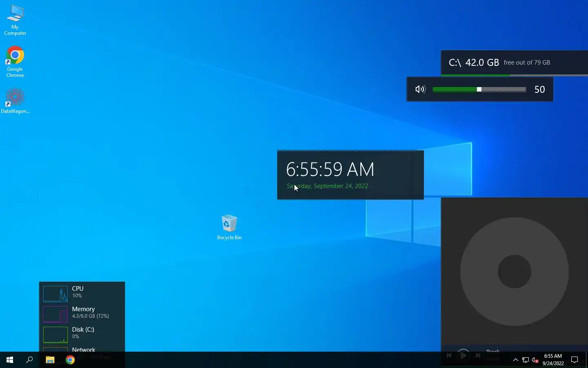Click the Saturday, September 24, 2022 date
The width and height of the screenshot is (588, 368).
327,186
